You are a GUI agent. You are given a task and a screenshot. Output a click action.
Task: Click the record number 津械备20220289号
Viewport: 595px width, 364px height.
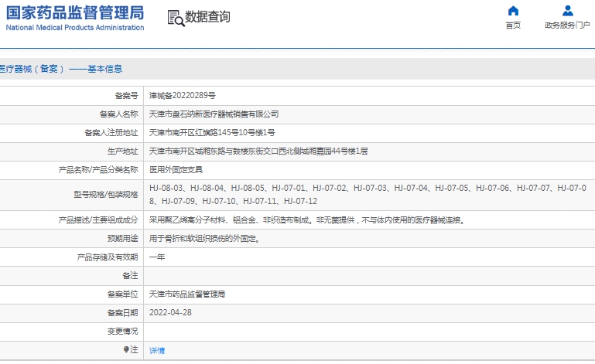182,96
